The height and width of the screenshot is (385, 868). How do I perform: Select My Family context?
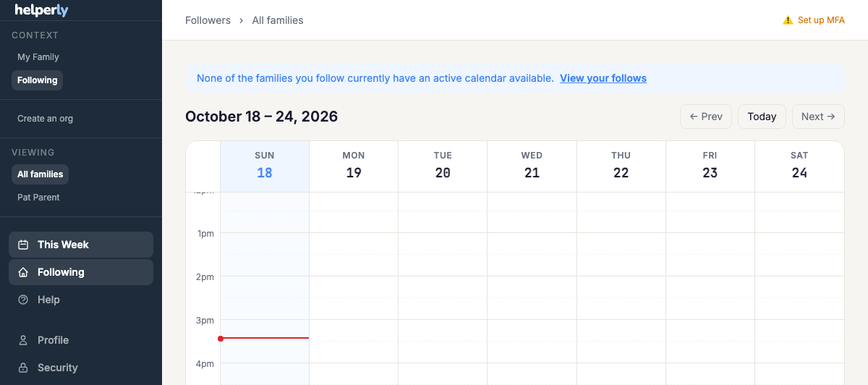[38, 57]
